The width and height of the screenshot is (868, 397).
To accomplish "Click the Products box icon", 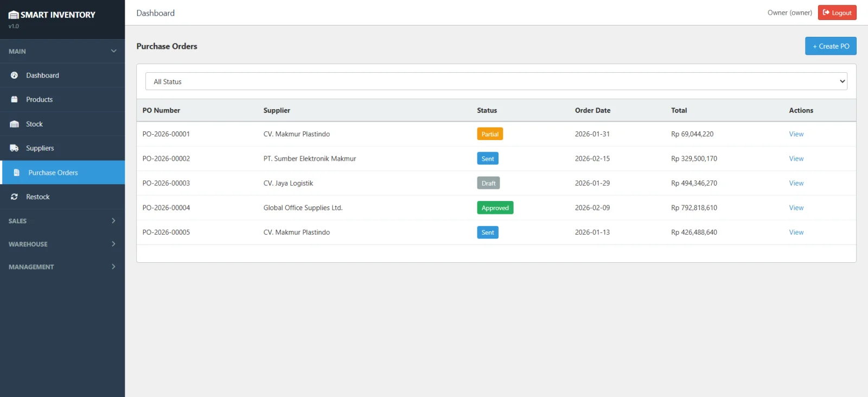I will pyautogui.click(x=15, y=99).
